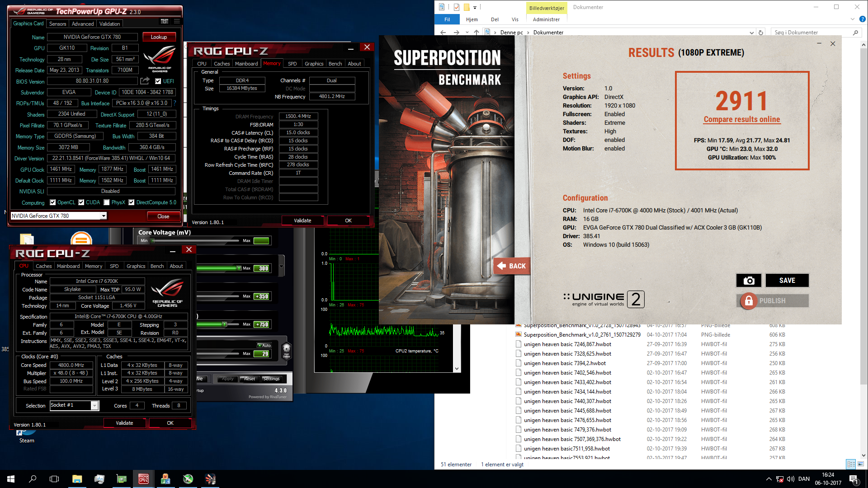Toggle Afterburner fan Auto button
This screenshot has height=488, width=868.
(264, 346)
